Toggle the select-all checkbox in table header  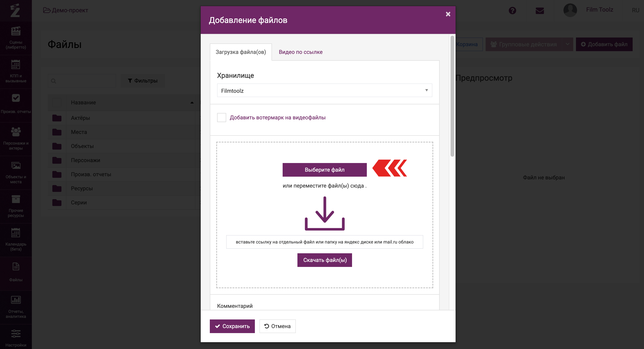pyautogui.click(x=57, y=103)
